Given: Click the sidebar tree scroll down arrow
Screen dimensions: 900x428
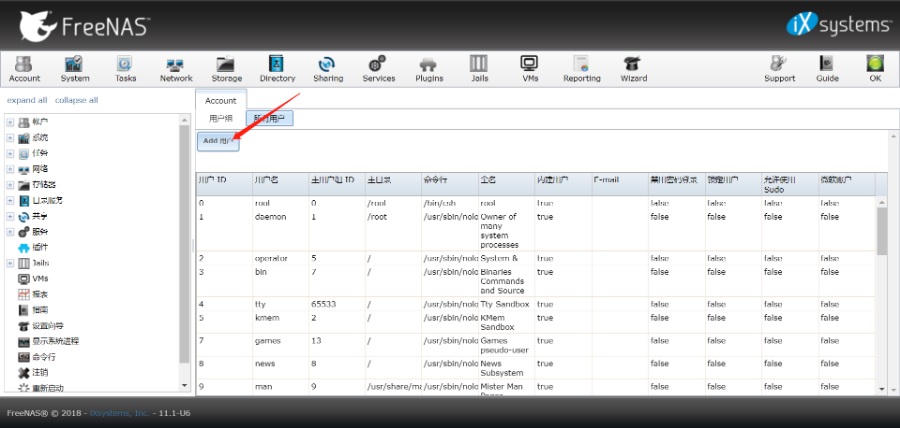Looking at the screenshot, I should [184, 385].
